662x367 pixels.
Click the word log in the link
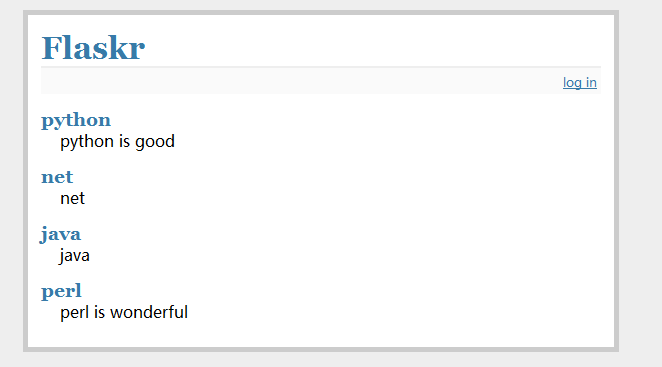572,83
